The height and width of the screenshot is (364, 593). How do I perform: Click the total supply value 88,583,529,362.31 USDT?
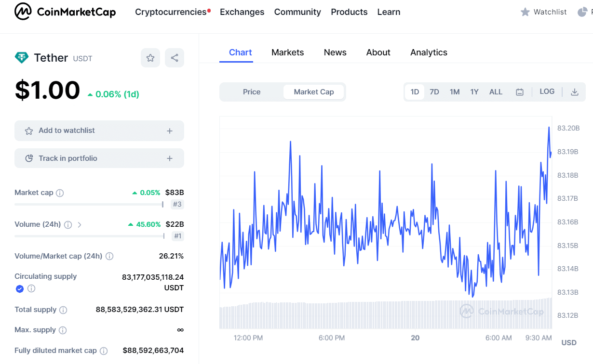click(x=140, y=310)
